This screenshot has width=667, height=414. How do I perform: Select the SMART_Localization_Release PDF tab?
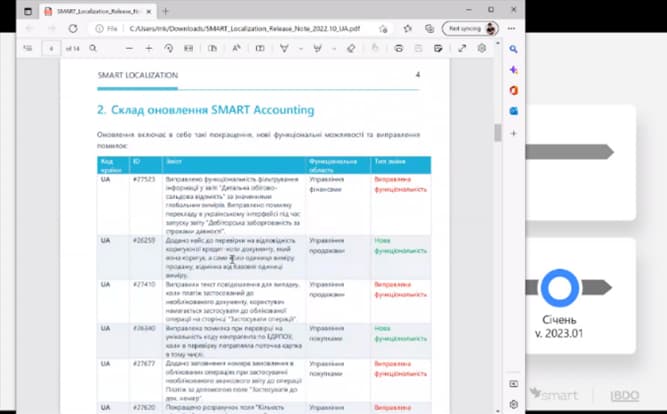pos(98,11)
